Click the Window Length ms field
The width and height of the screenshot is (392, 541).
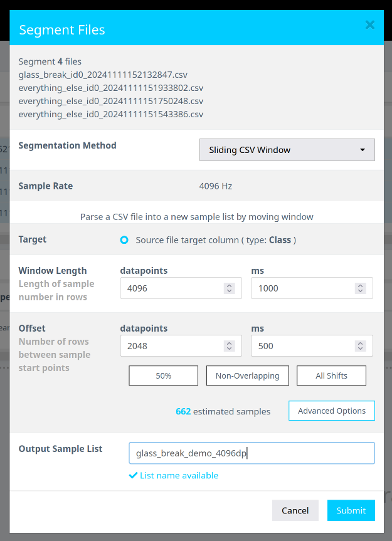[x=302, y=288]
